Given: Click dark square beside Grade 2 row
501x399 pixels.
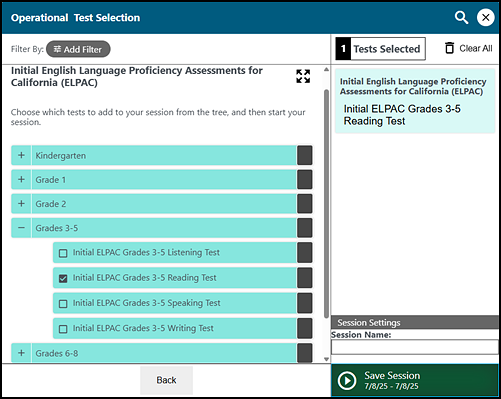Looking at the screenshot, I should [305, 204].
